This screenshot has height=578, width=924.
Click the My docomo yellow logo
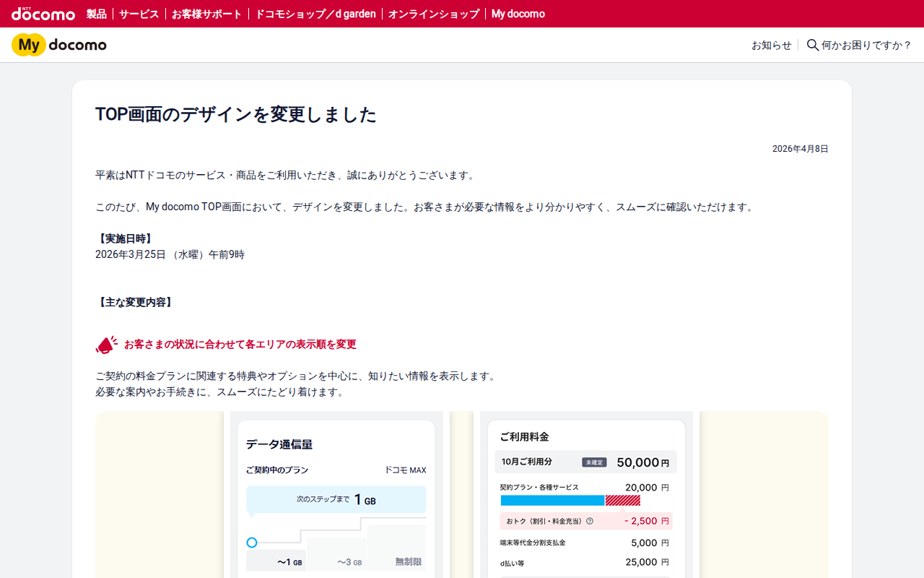pos(59,45)
